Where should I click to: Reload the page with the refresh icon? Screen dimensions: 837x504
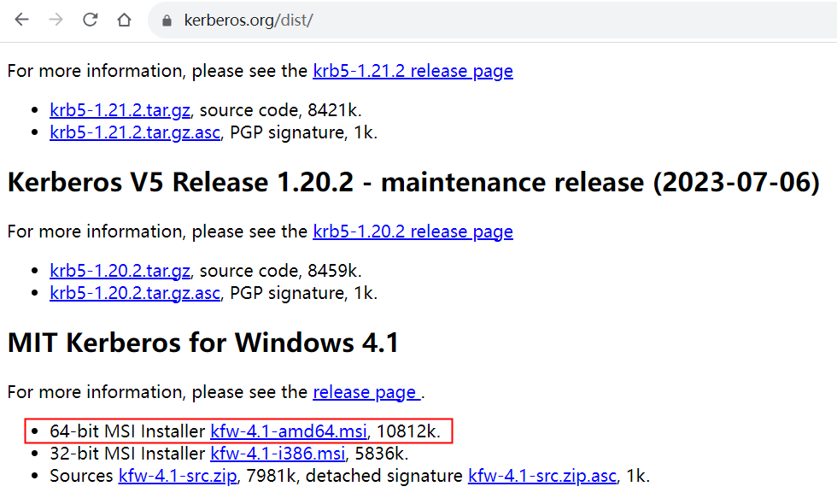[x=91, y=20]
